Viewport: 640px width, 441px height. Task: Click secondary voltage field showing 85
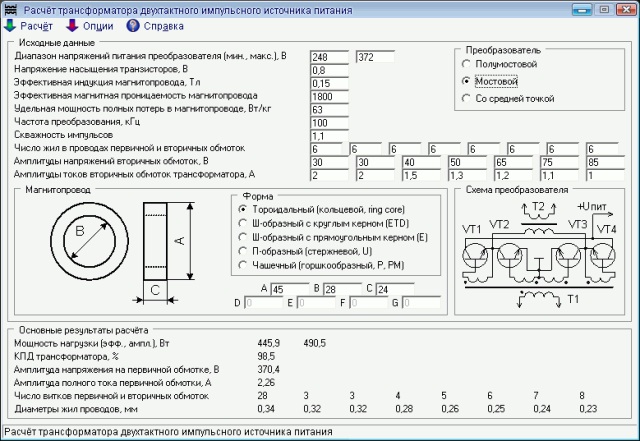606,162
